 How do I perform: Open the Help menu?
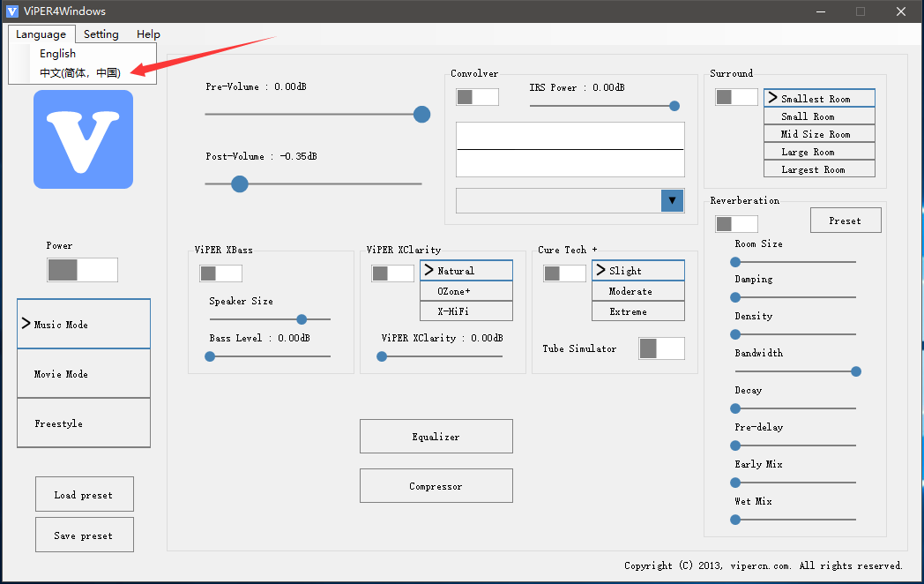point(148,34)
